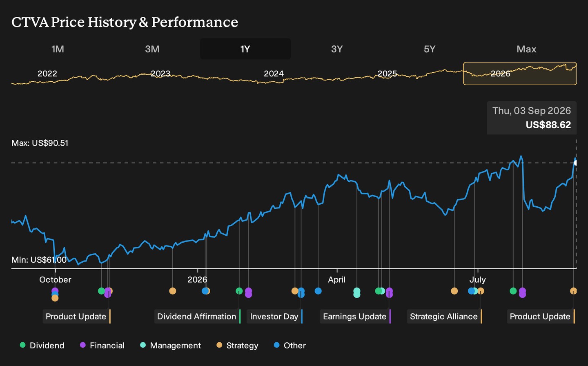Screen dimensions: 588x366
Task: Click the Product Update label near October
Action: pyautogui.click(x=76, y=317)
